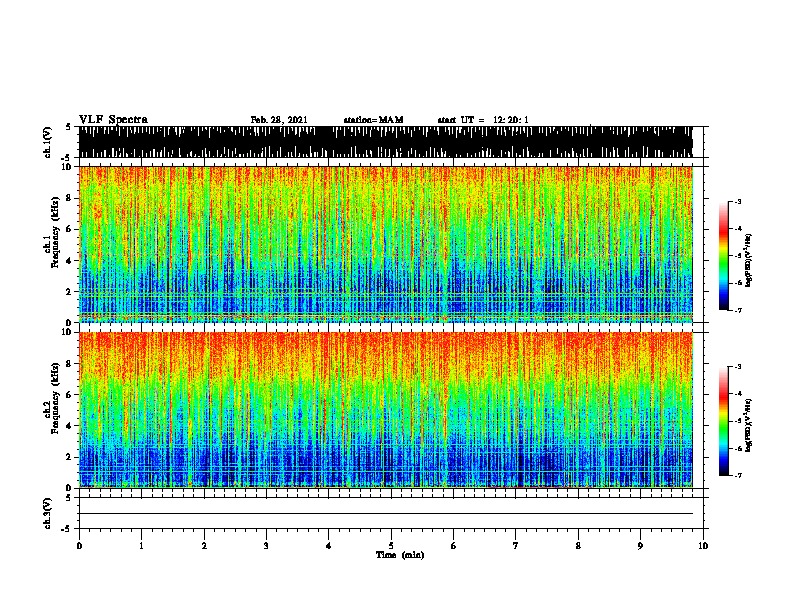792x612 pixels.
Task: Click the "start UT = 12:20:1" header text
Action: pos(483,120)
